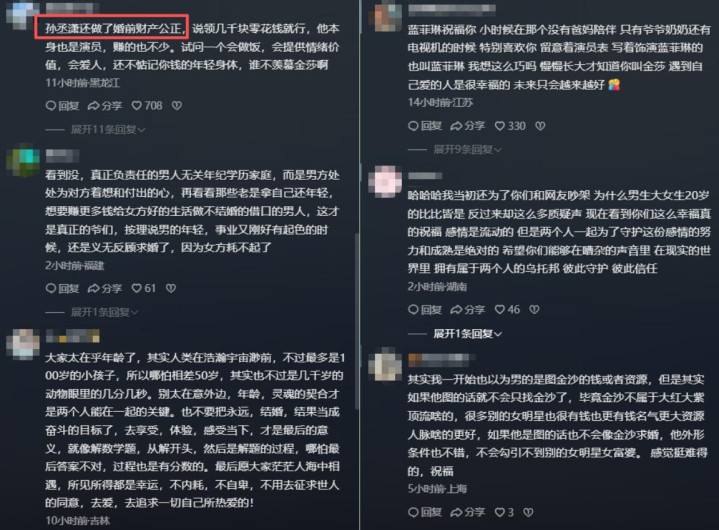This screenshot has width=719, height=530.
Task: Click 分享 under the 上海 comment
Action: 468,512
